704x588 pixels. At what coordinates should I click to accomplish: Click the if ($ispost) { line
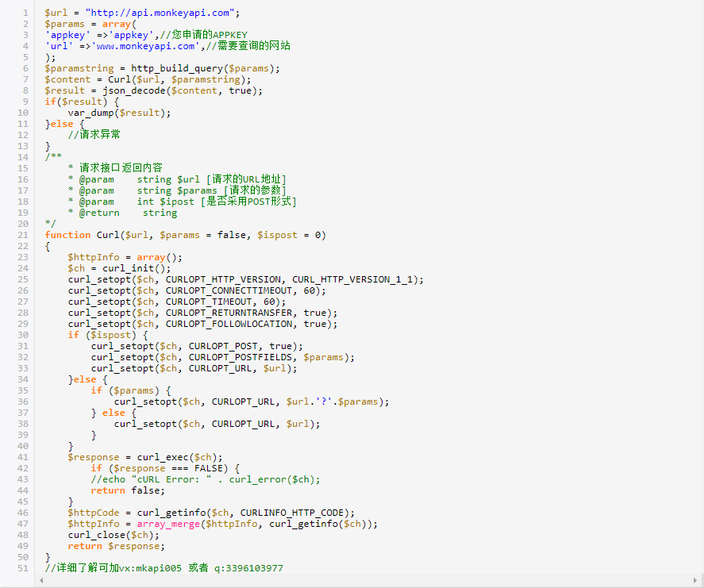point(108,336)
